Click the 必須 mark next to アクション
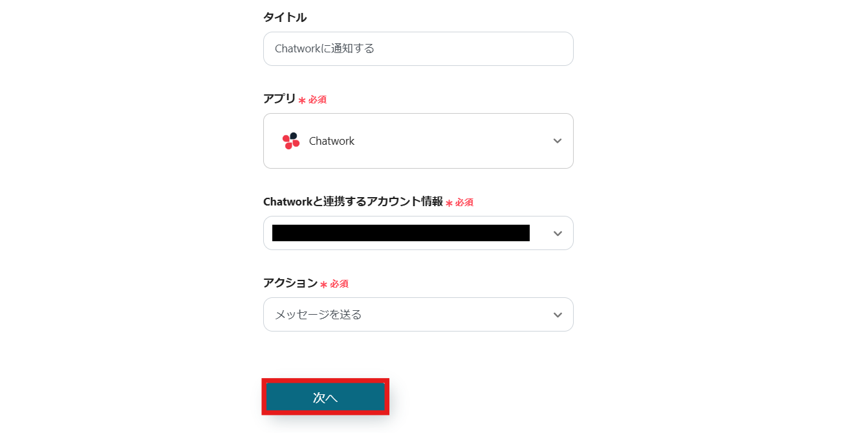 click(340, 284)
